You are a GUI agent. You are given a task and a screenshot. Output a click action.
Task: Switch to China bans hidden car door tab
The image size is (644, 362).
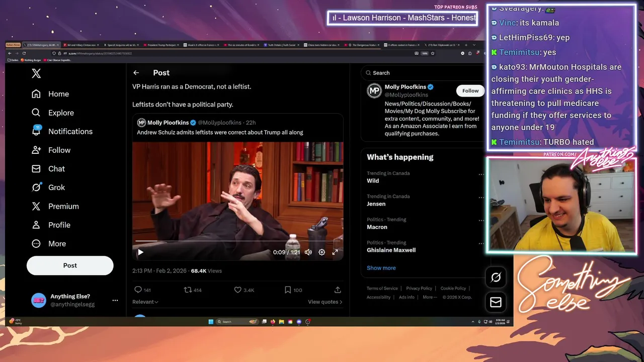pos(321,45)
